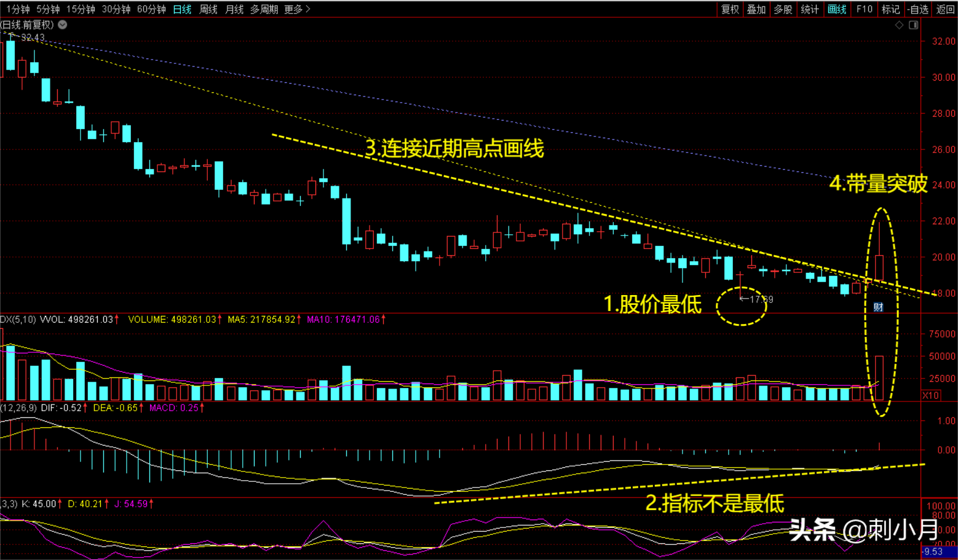The height and width of the screenshot is (560, 958).
Task: Open the 统计 statistics tool
Action: (810, 9)
